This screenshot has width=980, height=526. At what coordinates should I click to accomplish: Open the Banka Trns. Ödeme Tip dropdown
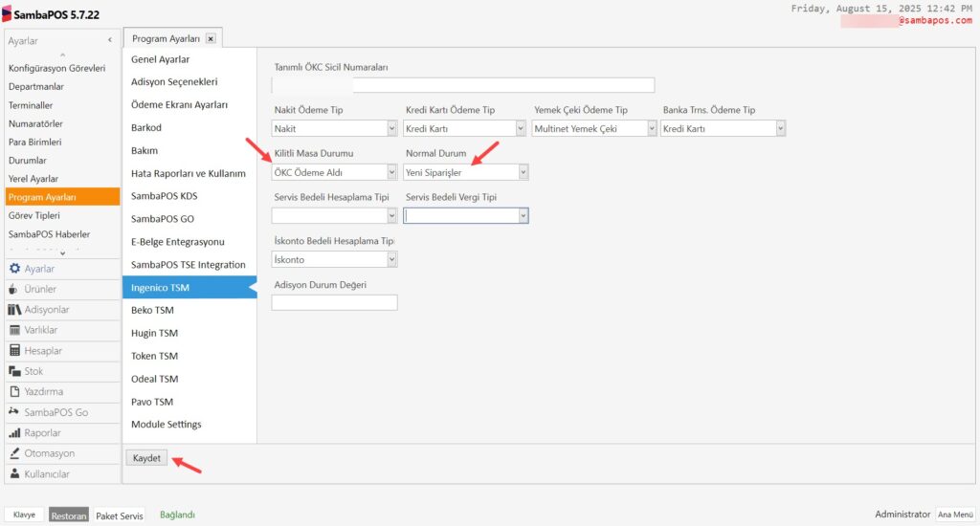point(781,128)
